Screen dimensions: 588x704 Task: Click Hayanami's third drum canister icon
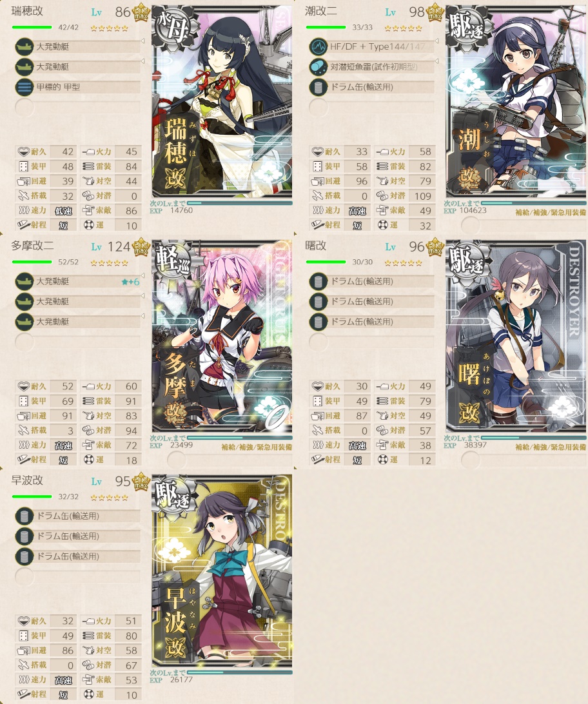[24, 556]
